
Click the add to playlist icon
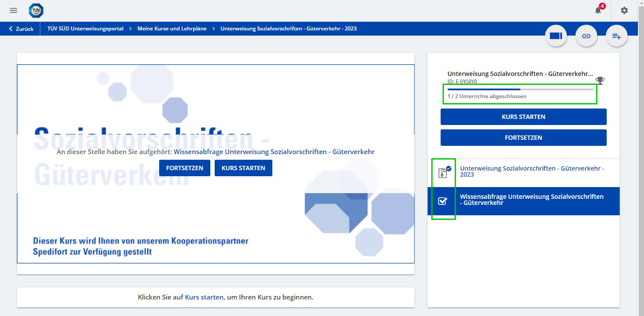click(x=616, y=36)
